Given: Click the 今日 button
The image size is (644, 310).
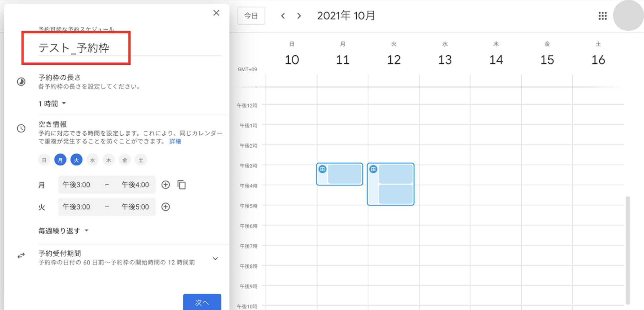Looking at the screenshot, I should point(251,16).
